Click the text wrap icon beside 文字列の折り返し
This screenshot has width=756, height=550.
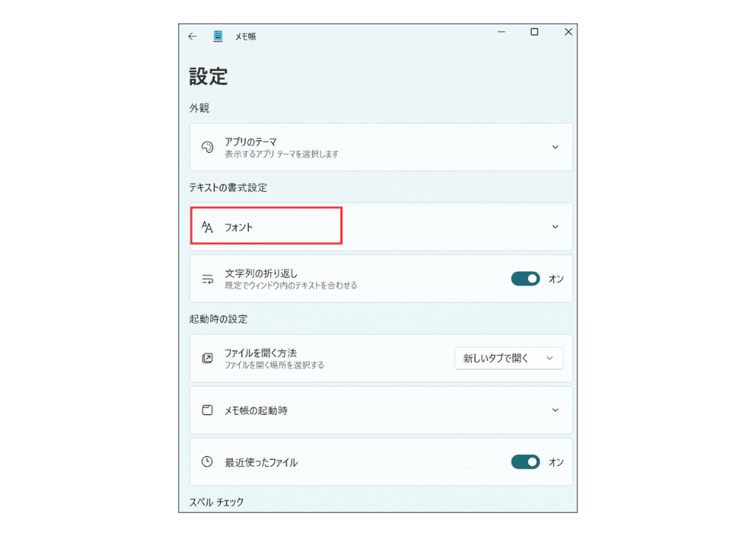click(207, 278)
